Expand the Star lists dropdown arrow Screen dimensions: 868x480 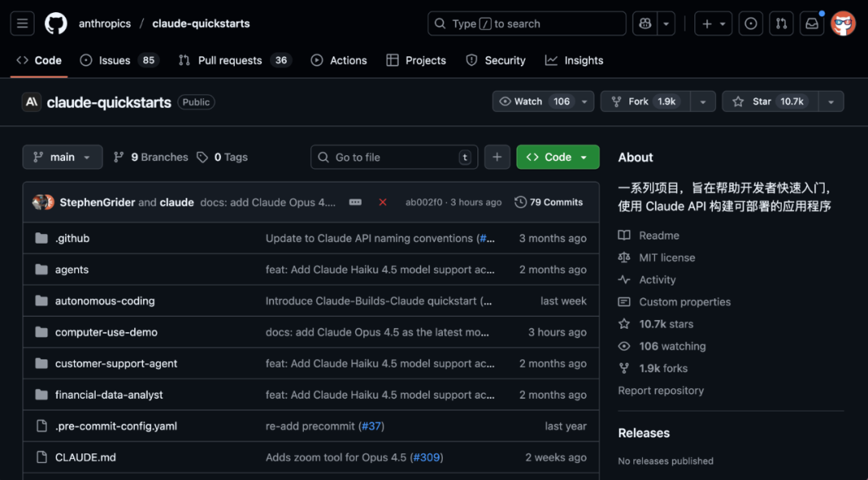click(x=831, y=101)
